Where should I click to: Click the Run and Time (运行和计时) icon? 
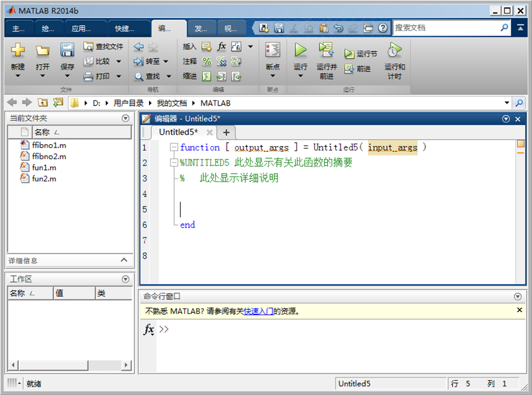point(395,50)
